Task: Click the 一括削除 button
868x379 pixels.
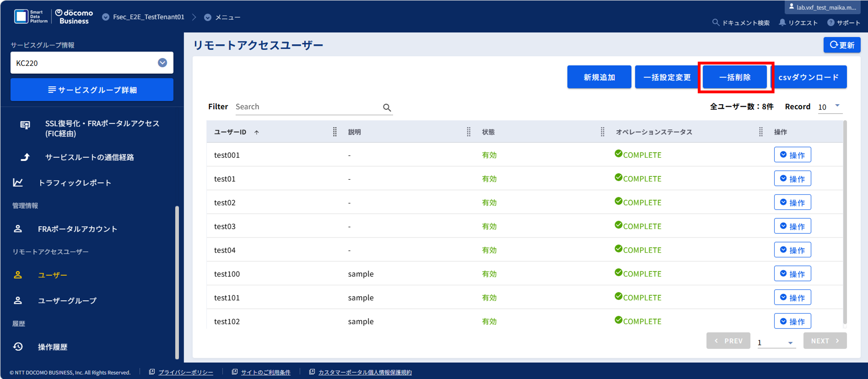Action: pos(735,77)
